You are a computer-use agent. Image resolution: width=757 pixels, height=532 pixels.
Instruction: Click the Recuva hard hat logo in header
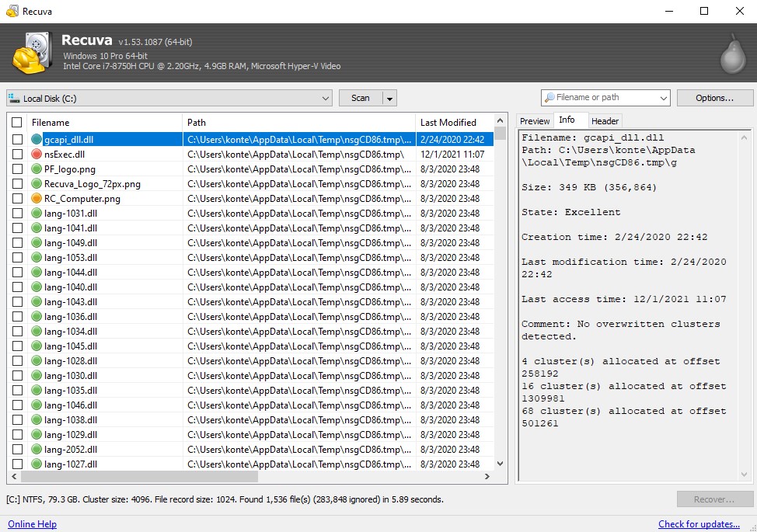pyautogui.click(x=33, y=52)
